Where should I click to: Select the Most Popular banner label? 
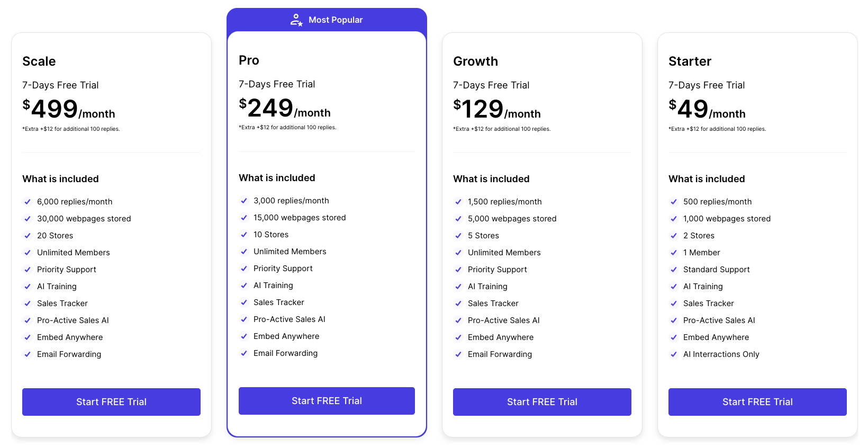[336, 20]
